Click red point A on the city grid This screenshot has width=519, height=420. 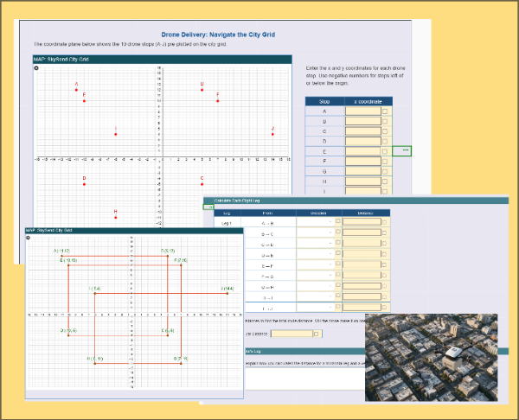pyautogui.click(x=76, y=89)
